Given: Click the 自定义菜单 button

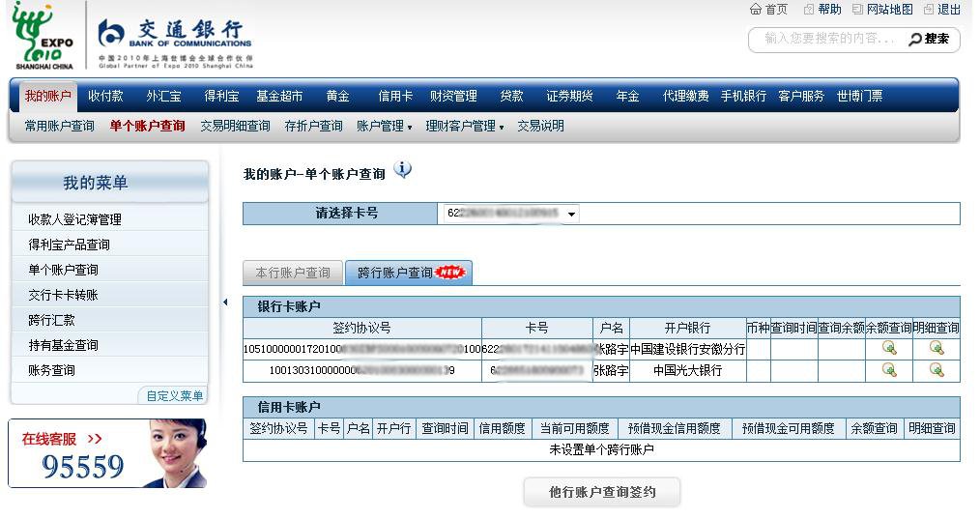Looking at the screenshot, I should [173, 396].
